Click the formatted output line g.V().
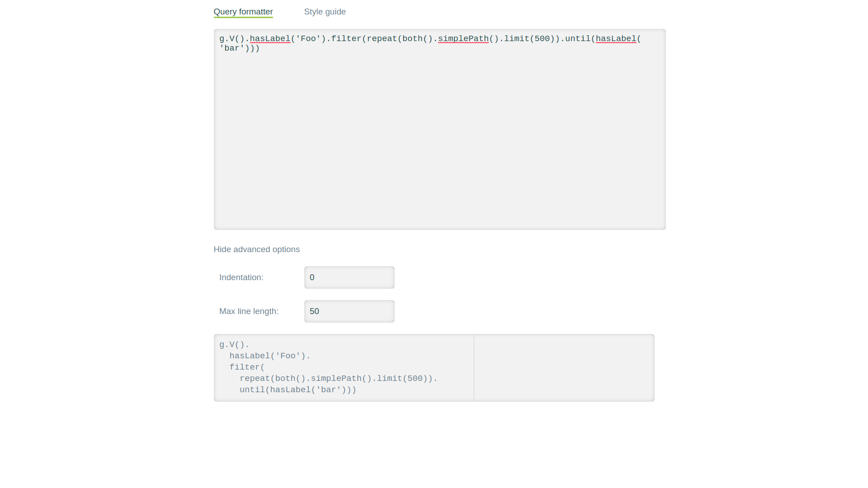This screenshot has width=868, height=488. (x=234, y=345)
